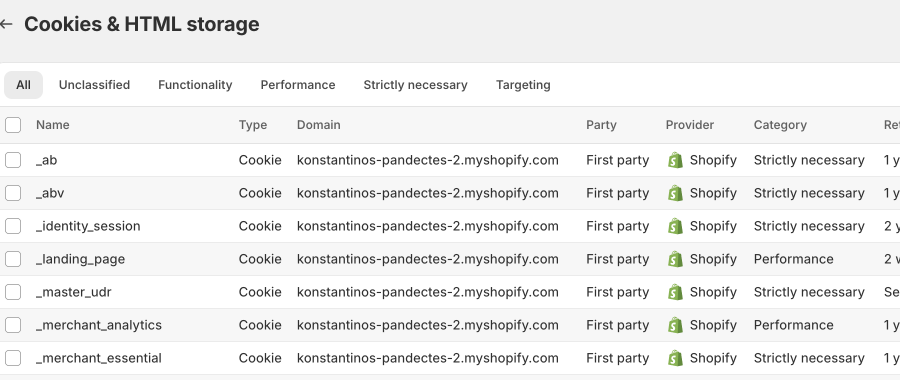The image size is (900, 380).
Task: Check the _merchant_essential cookie checkbox
Action: pyautogui.click(x=13, y=358)
